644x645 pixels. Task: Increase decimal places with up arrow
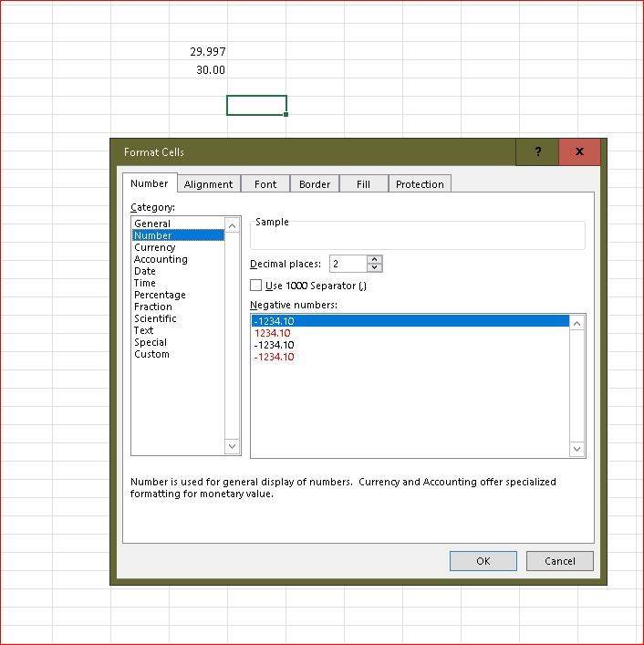click(374, 259)
